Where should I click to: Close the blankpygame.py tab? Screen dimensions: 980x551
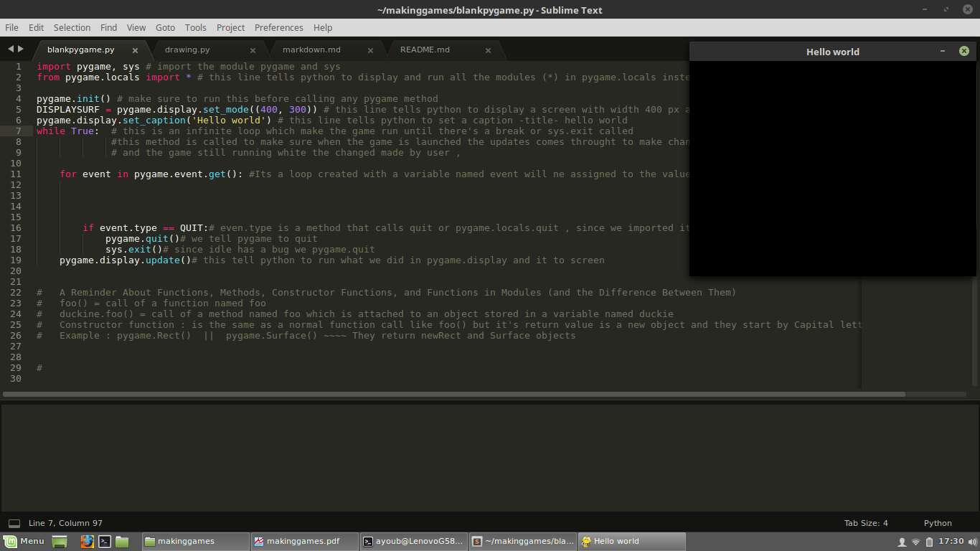click(135, 50)
